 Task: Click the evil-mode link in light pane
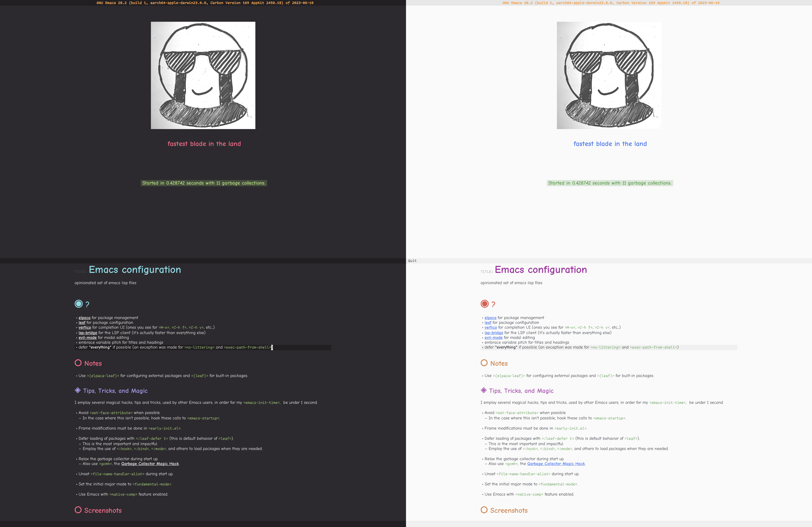tap(493, 337)
